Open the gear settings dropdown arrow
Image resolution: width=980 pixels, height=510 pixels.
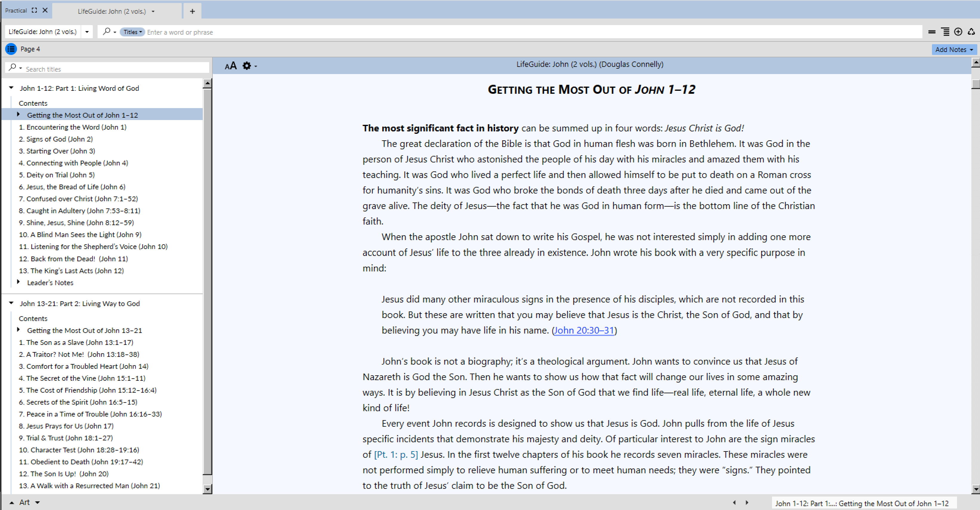click(x=256, y=67)
